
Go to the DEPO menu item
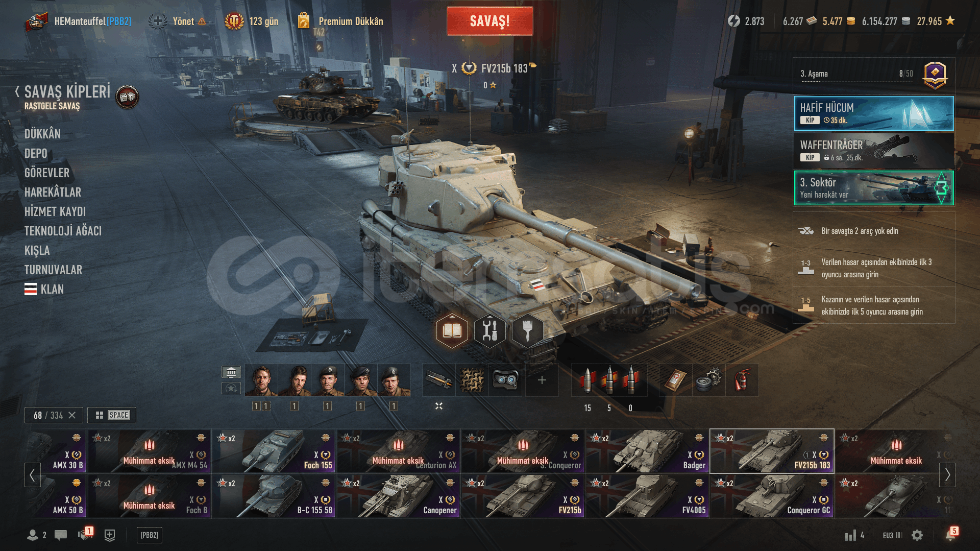point(36,153)
